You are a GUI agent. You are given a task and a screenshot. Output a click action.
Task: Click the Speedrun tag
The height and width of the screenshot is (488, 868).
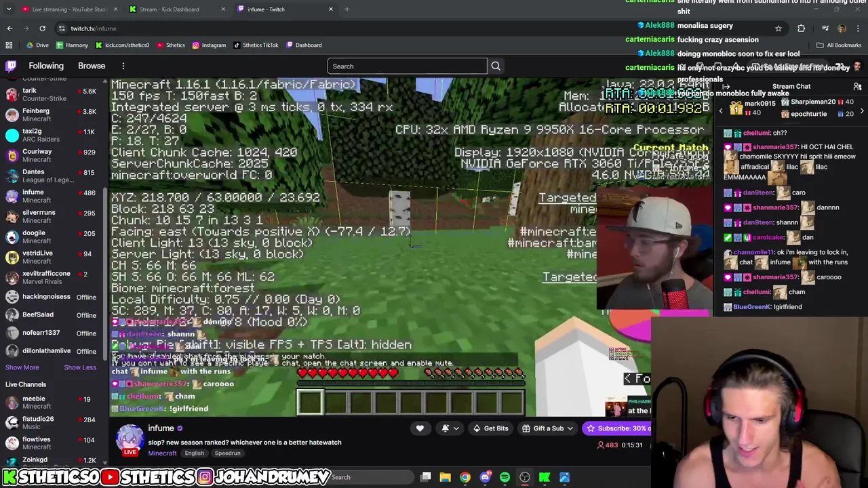coord(227,453)
